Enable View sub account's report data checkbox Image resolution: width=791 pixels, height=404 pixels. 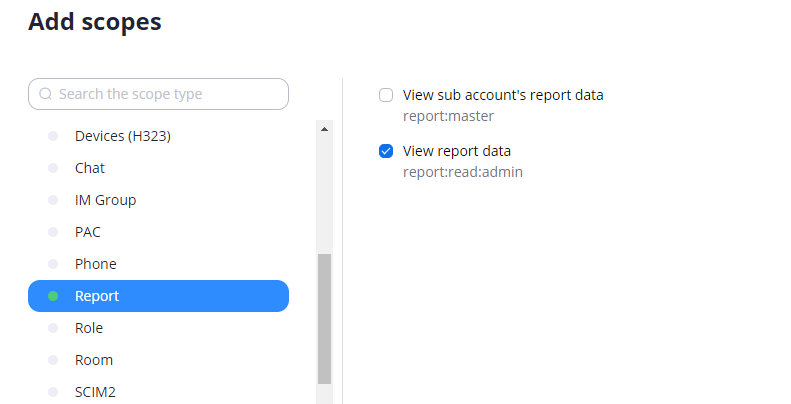click(x=386, y=95)
